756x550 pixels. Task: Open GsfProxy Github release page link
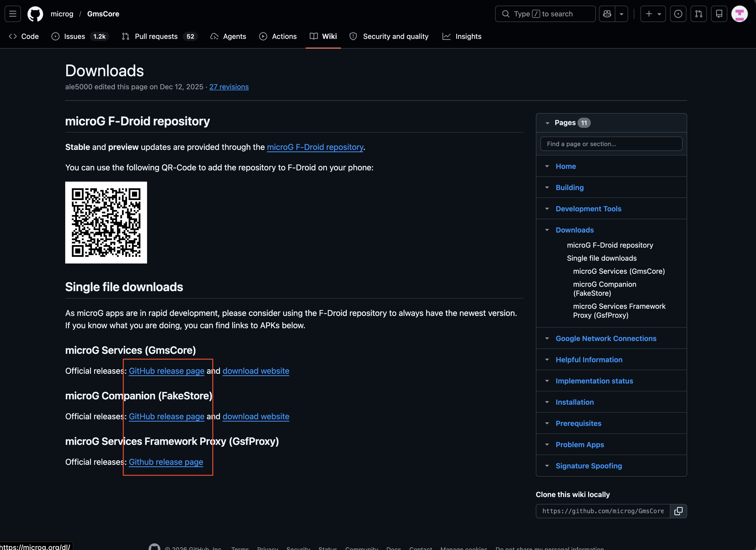(166, 462)
